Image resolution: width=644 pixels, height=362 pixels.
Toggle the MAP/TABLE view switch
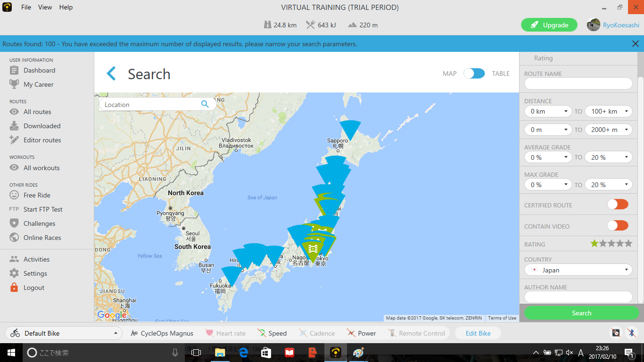click(474, 74)
